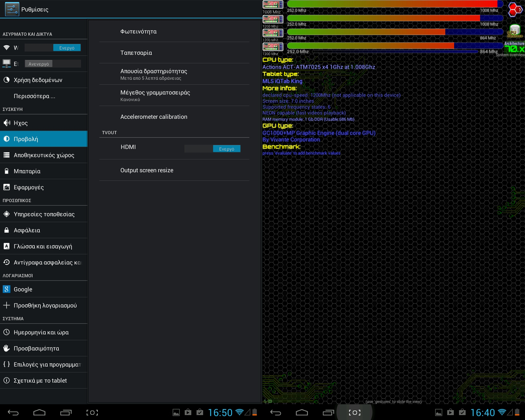Tap highlighted screenshot button in right navigation bar

(354, 412)
